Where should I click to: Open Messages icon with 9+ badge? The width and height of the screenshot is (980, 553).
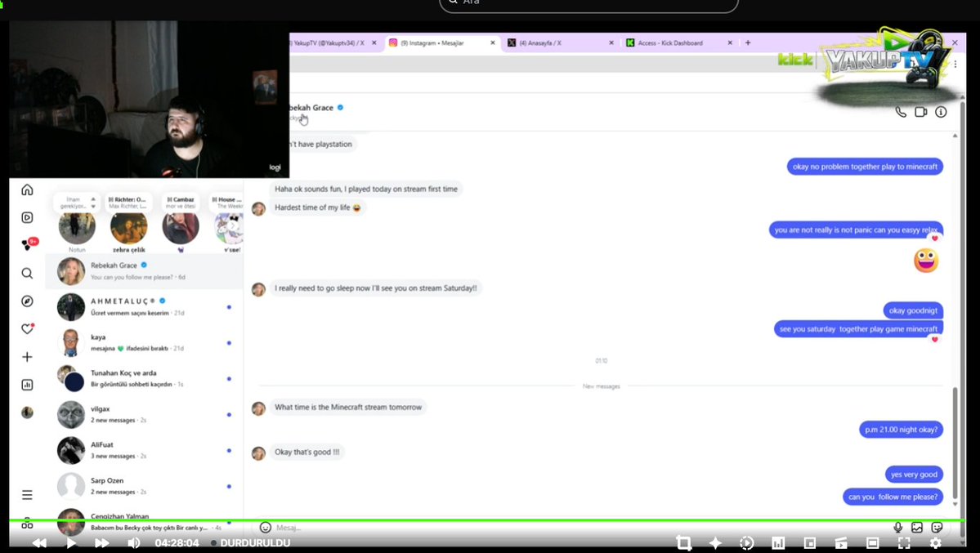[29, 244]
